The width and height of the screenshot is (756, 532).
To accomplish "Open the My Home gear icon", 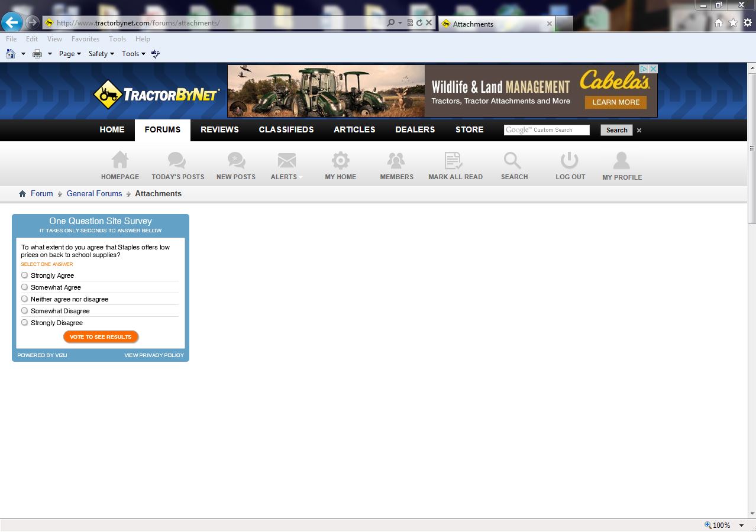I will pos(340,160).
